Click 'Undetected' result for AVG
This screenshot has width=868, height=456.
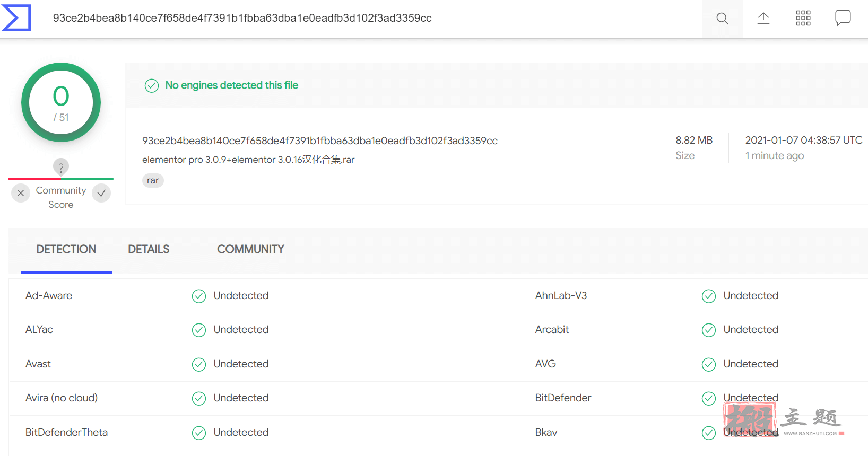point(751,364)
